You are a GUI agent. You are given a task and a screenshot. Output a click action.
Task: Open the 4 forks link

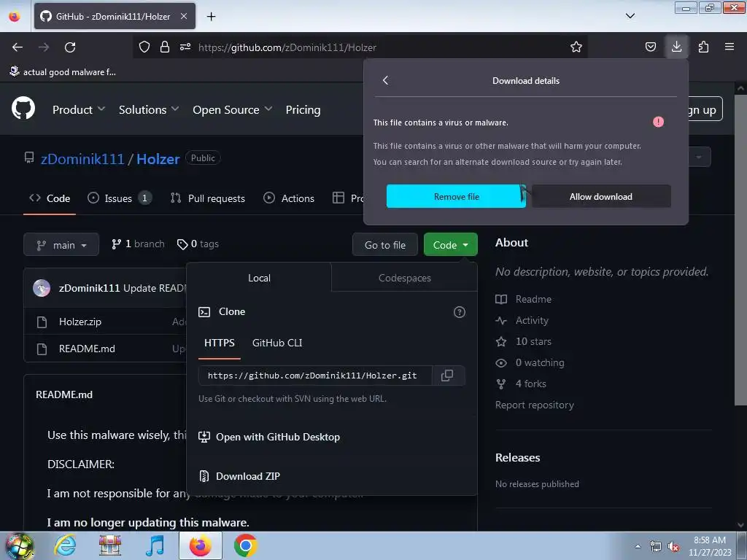pyautogui.click(x=521, y=384)
